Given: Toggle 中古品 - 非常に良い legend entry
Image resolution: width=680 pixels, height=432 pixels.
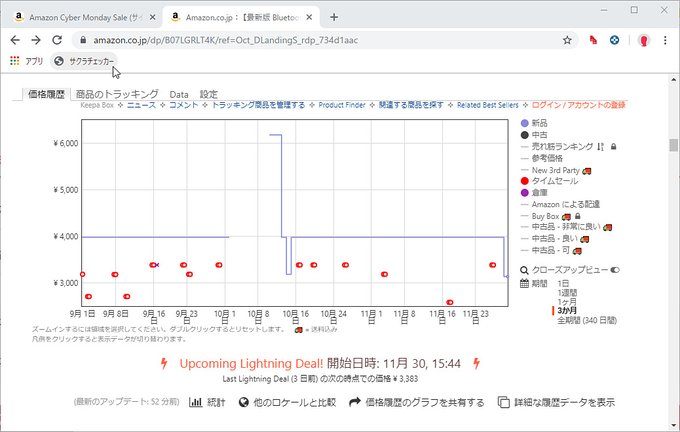Looking at the screenshot, I should (566, 227).
